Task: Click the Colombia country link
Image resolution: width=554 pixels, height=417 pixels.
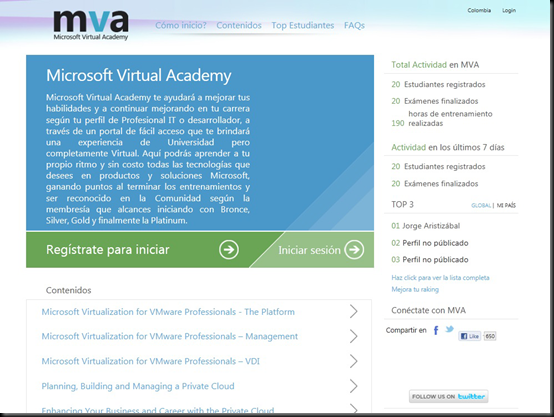Action: [479, 10]
